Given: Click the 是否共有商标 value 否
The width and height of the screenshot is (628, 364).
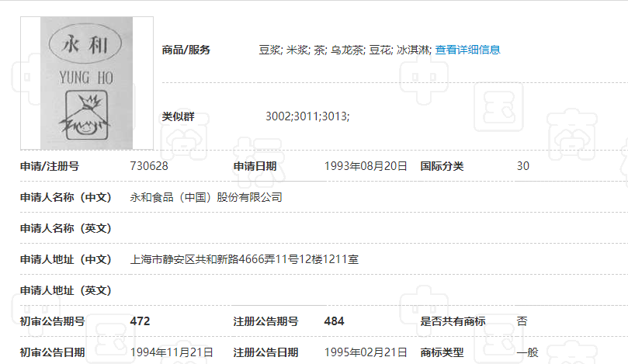Looking at the screenshot, I should 522,321.
